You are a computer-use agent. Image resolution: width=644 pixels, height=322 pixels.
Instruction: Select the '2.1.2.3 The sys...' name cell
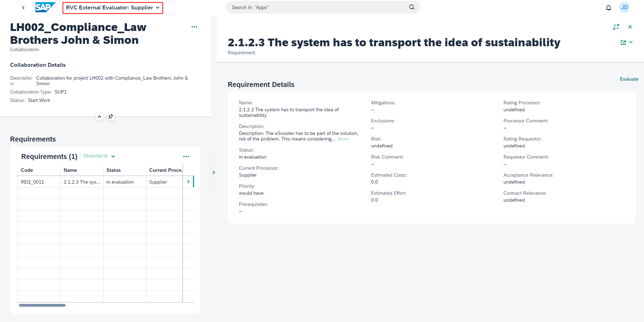tap(82, 182)
